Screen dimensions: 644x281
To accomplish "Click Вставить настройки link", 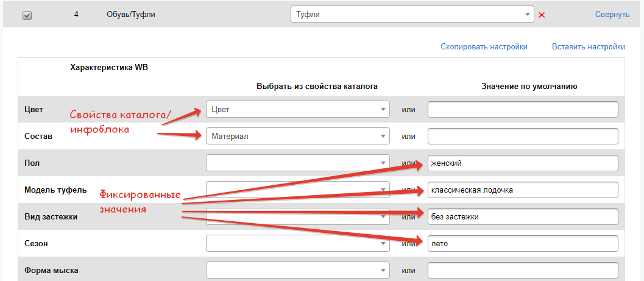I will (x=588, y=46).
